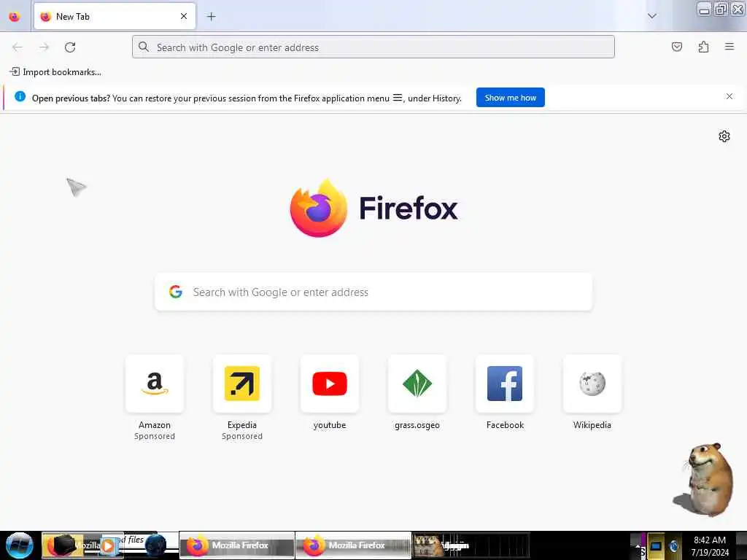This screenshot has width=747, height=560.
Task: Click the Windows Start orb
Action: click(20, 545)
